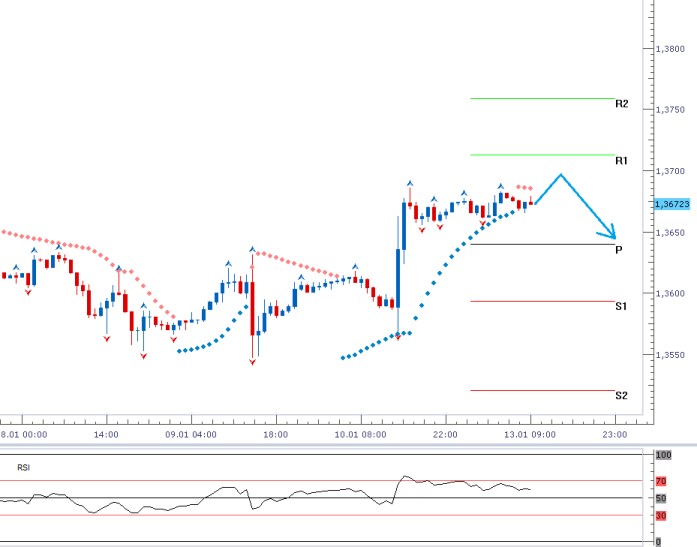This screenshot has width=697, height=547.
Task: Click the RSI indicator label
Action: (x=24, y=467)
